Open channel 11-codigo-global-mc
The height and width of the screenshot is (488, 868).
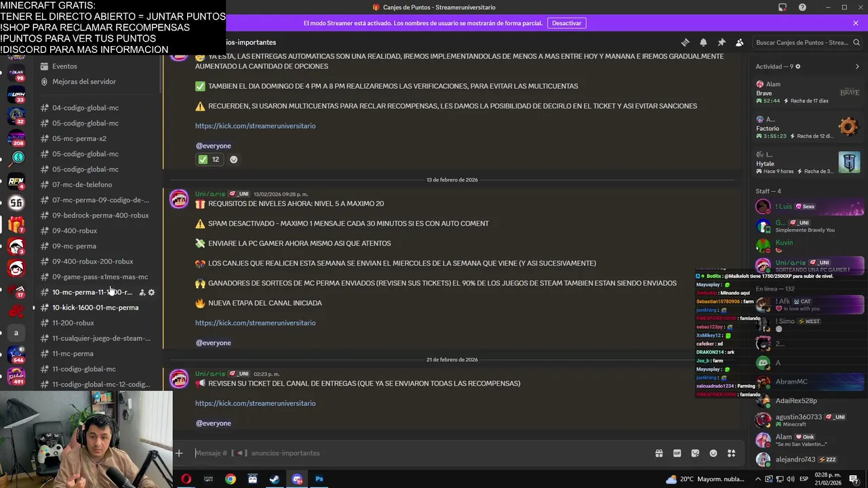[x=98, y=369]
